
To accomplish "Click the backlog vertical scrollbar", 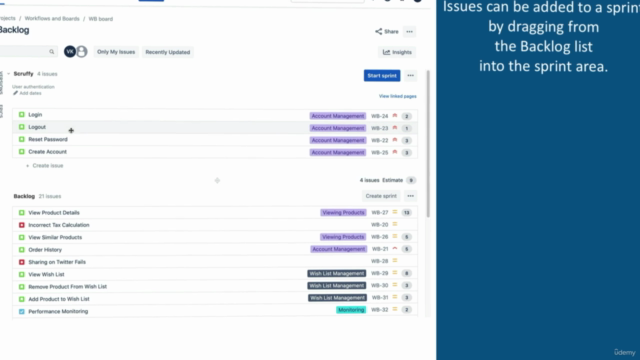I will [428, 144].
